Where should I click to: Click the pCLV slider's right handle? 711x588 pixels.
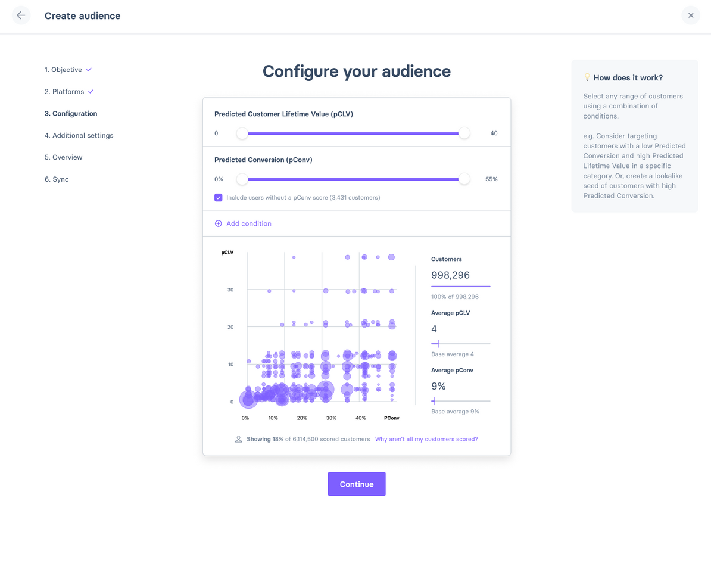coord(464,133)
